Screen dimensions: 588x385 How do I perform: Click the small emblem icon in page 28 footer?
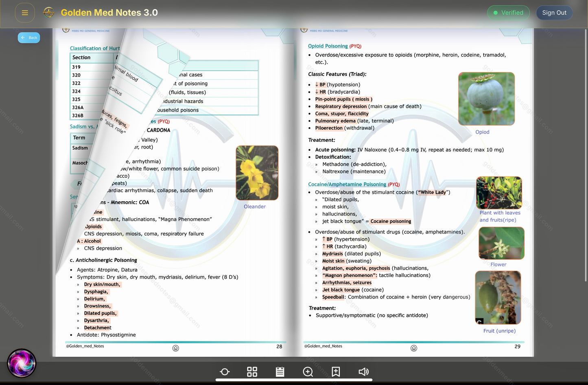[x=175, y=348]
